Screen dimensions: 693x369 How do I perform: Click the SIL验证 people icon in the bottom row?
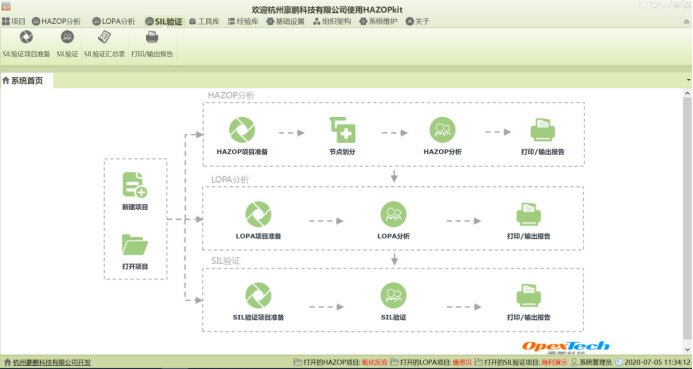pos(393,296)
